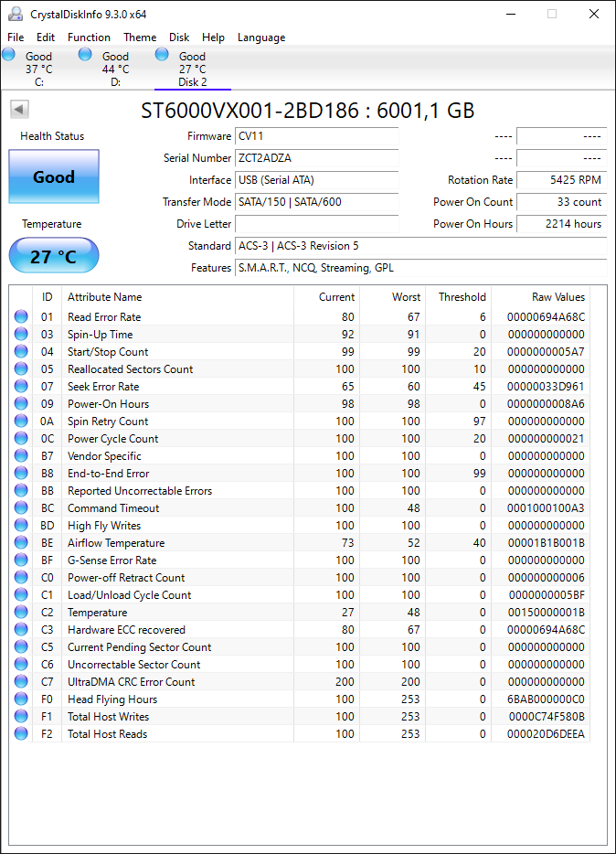Close the CrystalDiskInfo window
Viewport: 616px width, 854px height.
[594, 14]
